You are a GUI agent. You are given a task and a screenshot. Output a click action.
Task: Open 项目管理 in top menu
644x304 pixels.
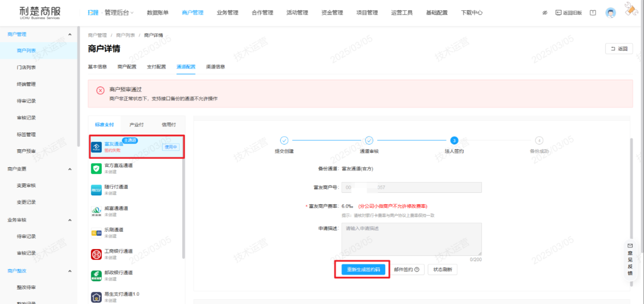pyautogui.click(x=367, y=13)
